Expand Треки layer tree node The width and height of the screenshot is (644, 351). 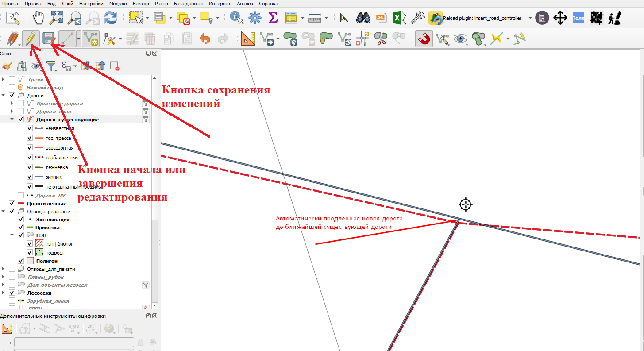pos(4,80)
